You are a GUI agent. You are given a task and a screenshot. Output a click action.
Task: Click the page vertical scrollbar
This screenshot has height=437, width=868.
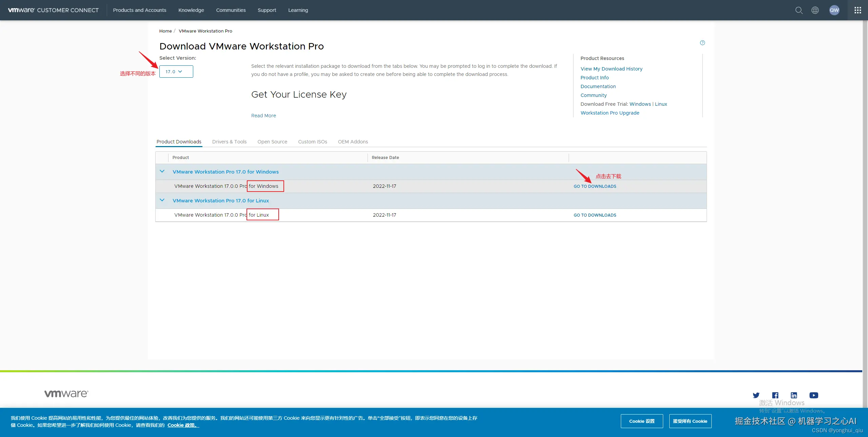865,203
